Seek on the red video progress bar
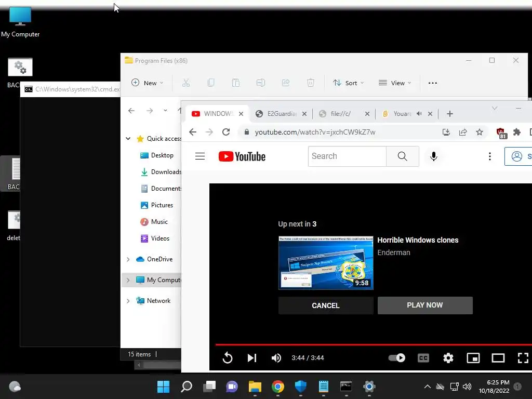Viewport: 532px width, 399px height. tap(374, 344)
